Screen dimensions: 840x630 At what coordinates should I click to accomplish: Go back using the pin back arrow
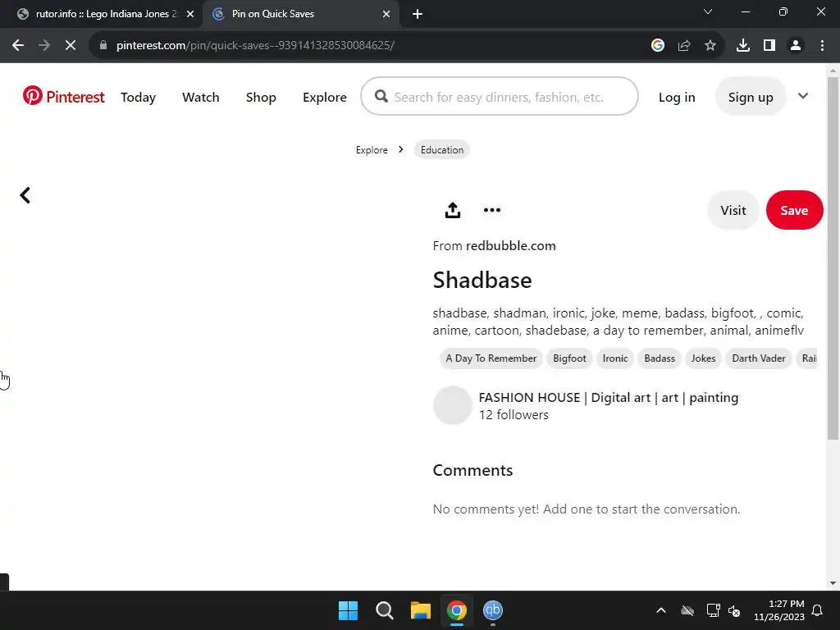25,195
